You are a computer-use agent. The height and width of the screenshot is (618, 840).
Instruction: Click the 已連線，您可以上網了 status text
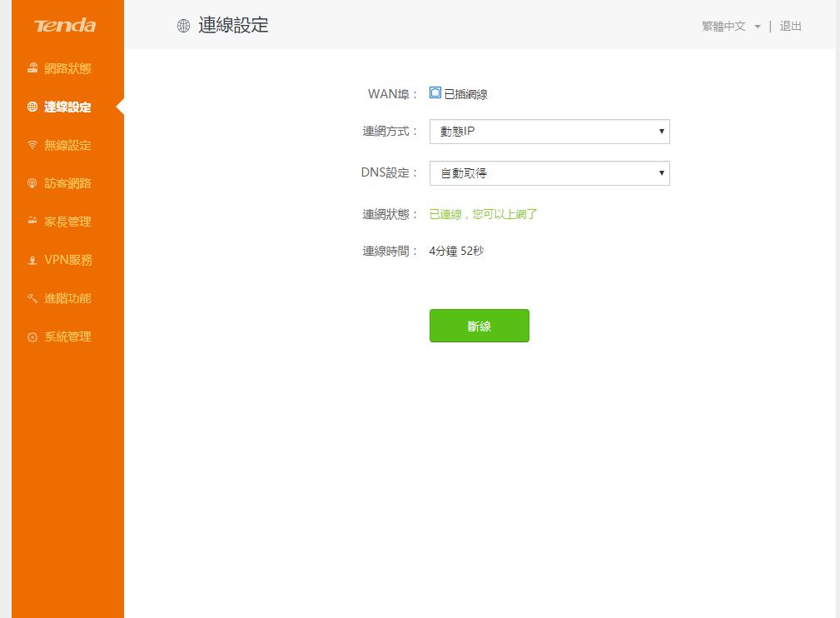(x=483, y=214)
